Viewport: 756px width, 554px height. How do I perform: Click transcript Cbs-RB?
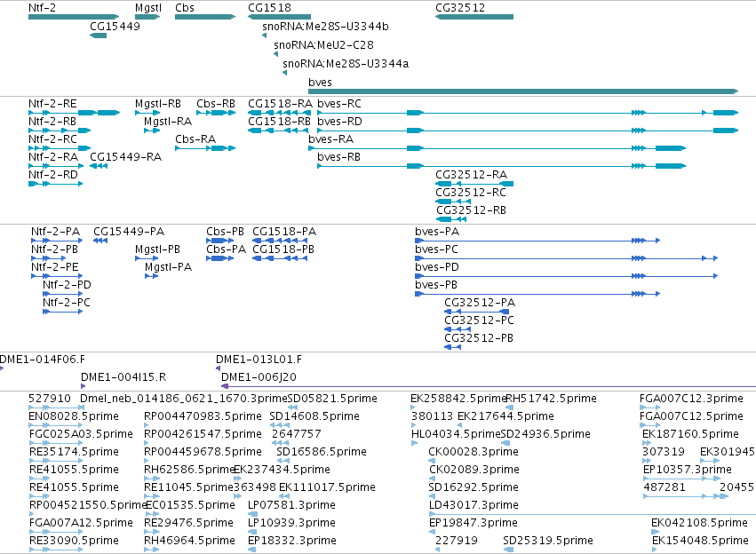pyautogui.click(x=216, y=104)
